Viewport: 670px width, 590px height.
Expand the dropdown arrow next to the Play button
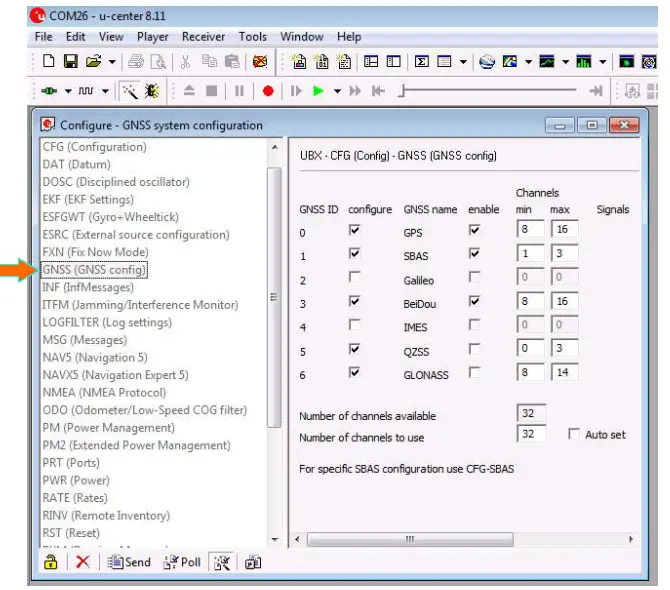point(338,91)
